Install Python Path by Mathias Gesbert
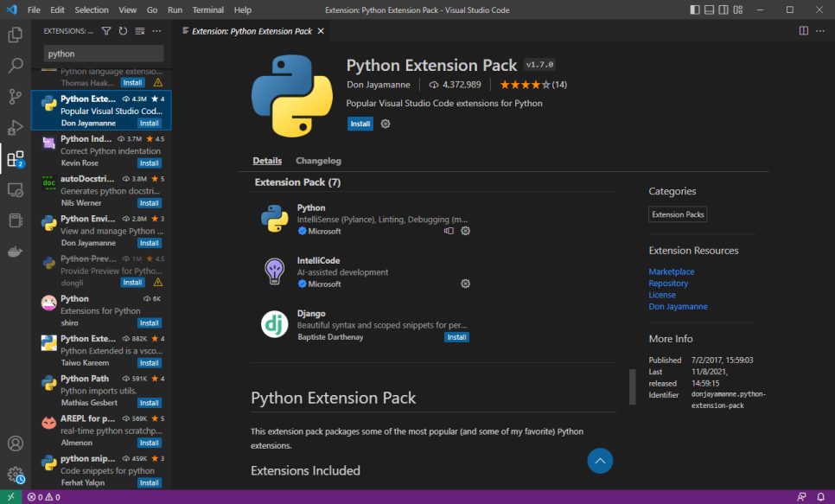The height and width of the screenshot is (504, 835). tap(149, 404)
